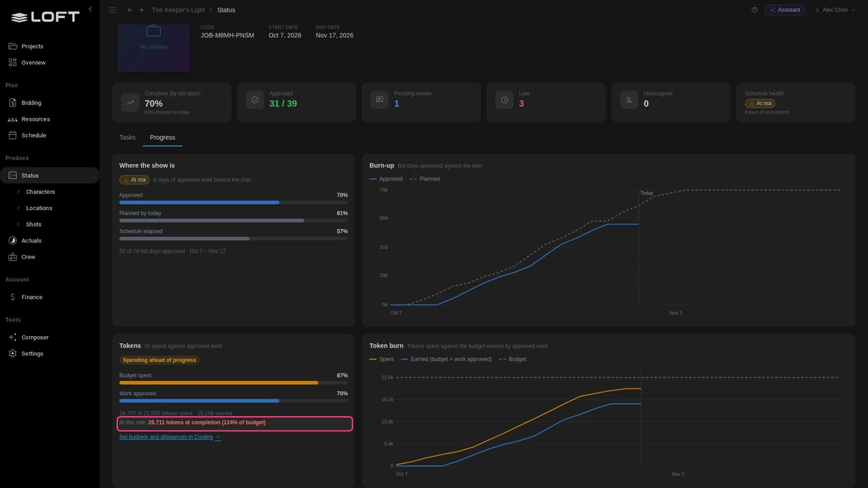The width and height of the screenshot is (868, 488).
Task: Click the job code JOB-M8MH-PNSM
Action: tap(227, 35)
